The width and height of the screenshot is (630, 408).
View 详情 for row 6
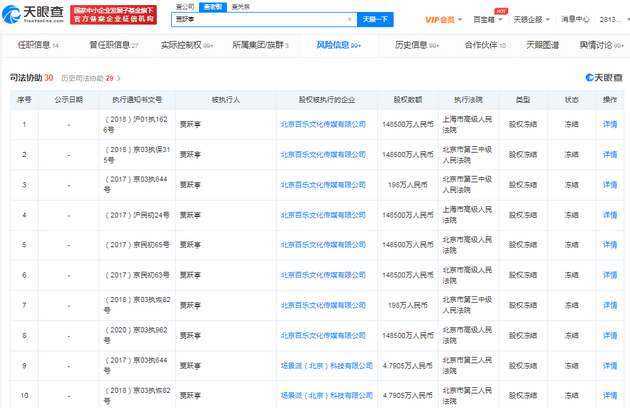click(x=610, y=275)
